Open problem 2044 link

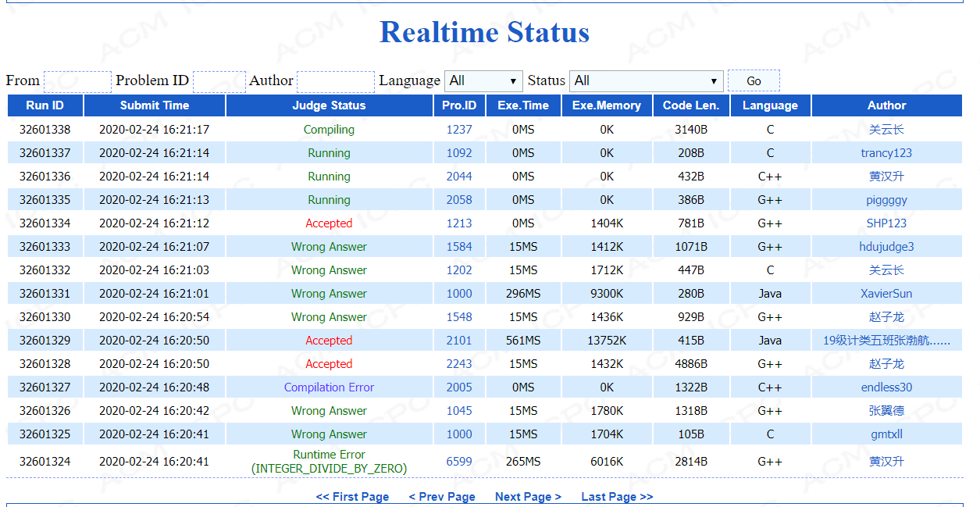(x=459, y=177)
